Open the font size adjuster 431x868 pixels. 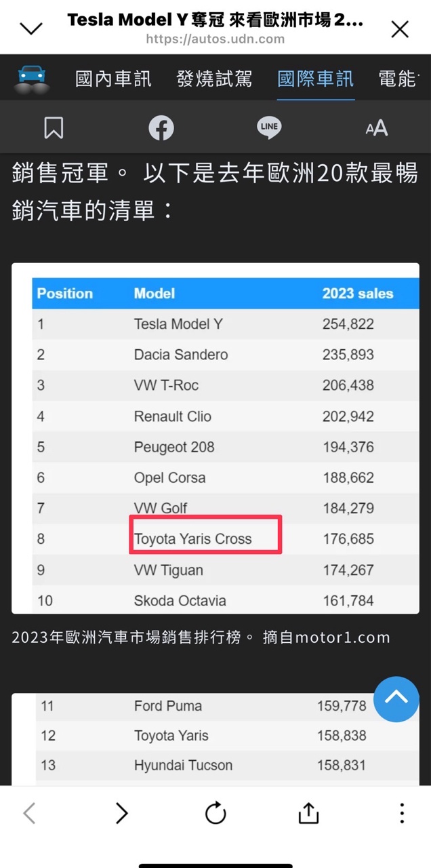tap(377, 127)
